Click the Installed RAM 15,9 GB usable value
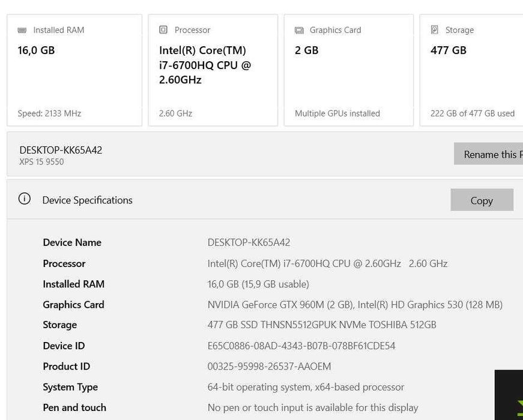This screenshot has width=523, height=420. click(x=258, y=284)
